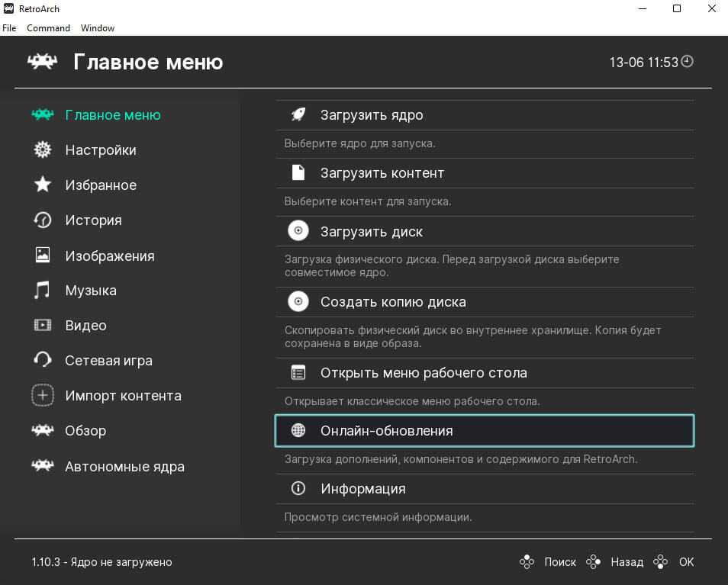Image resolution: width=728 pixels, height=585 pixels.
Task: Open the История sidebar section
Action: pyautogui.click(x=93, y=220)
